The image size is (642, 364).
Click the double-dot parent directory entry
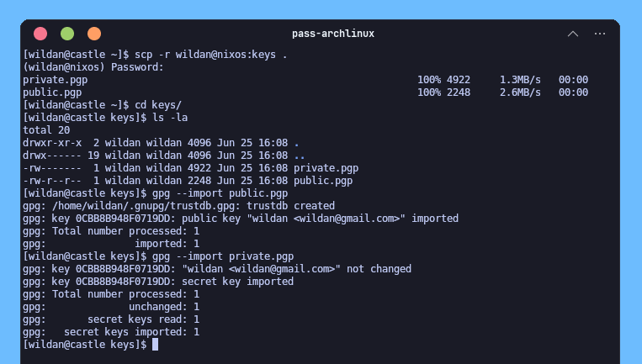coord(300,156)
